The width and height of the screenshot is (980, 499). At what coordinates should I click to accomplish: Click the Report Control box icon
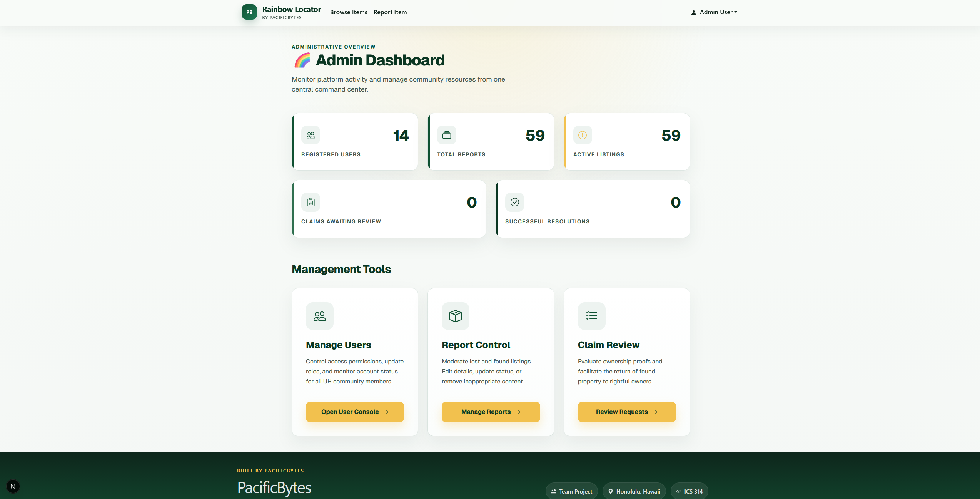(x=456, y=316)
